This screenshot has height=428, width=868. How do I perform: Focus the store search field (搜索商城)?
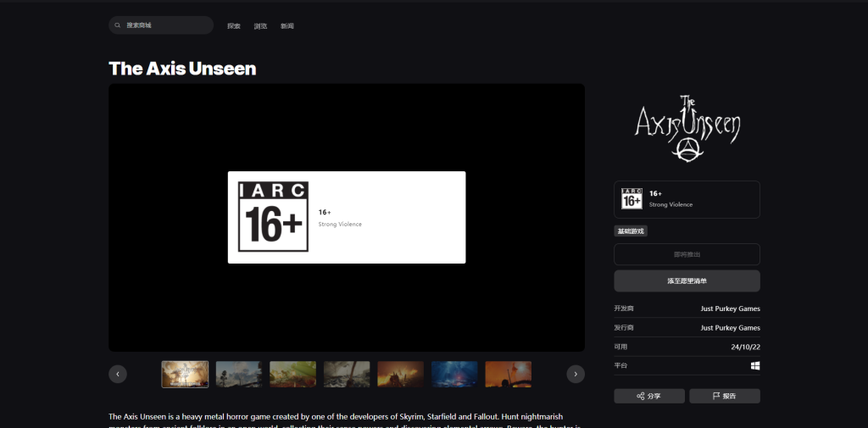coord(161,25)
